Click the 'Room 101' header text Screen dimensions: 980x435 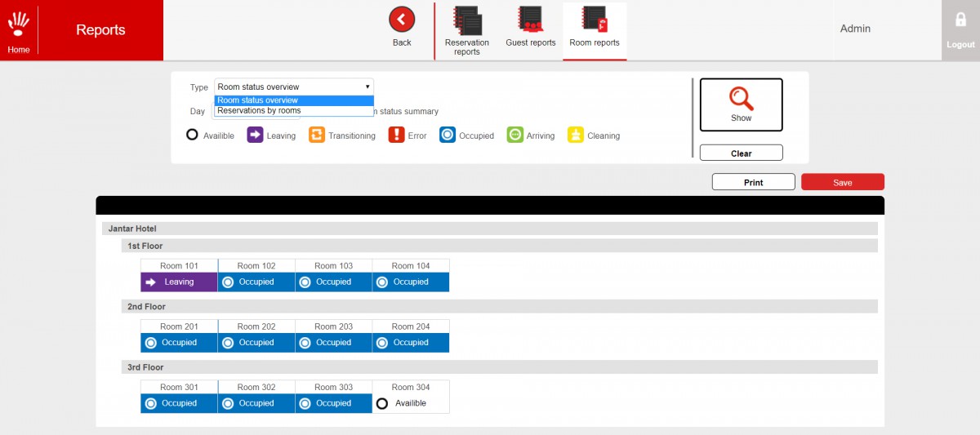point(179,266)
